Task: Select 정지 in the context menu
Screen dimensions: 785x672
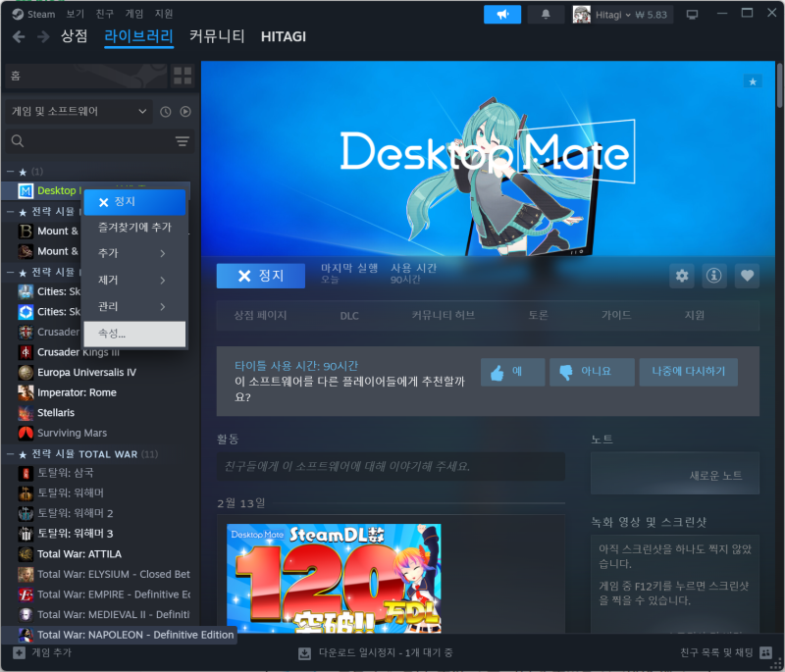Action: tap(134, 202)
